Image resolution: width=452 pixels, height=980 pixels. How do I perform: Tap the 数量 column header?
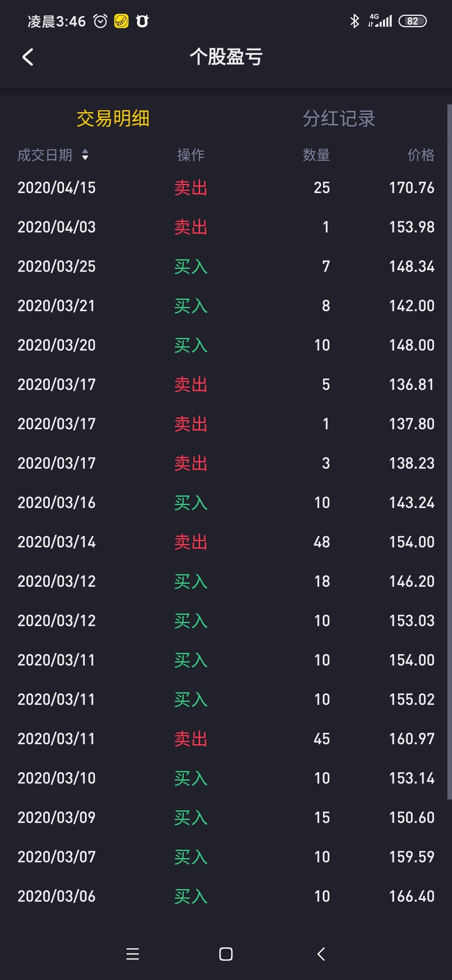point(316,155)
